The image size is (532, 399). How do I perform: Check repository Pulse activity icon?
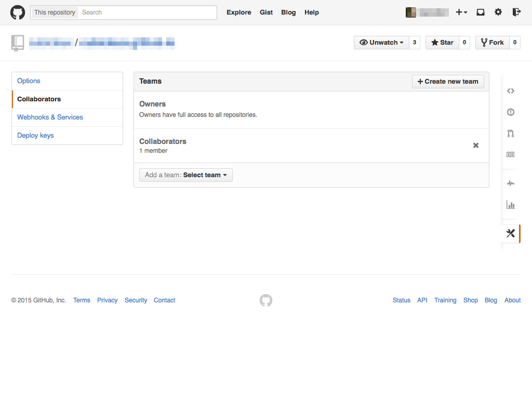pos(510,183)
